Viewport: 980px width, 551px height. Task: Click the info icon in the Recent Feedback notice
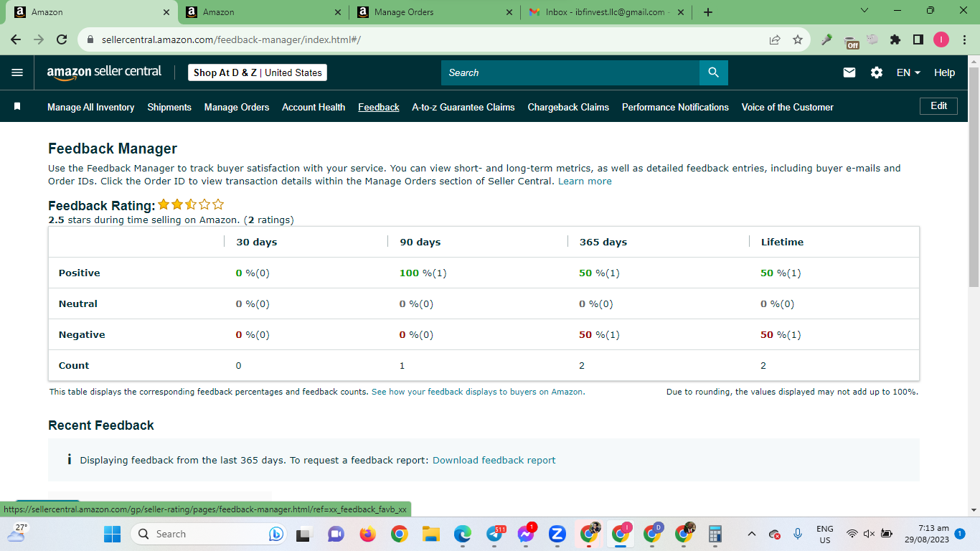pos(69,459)
